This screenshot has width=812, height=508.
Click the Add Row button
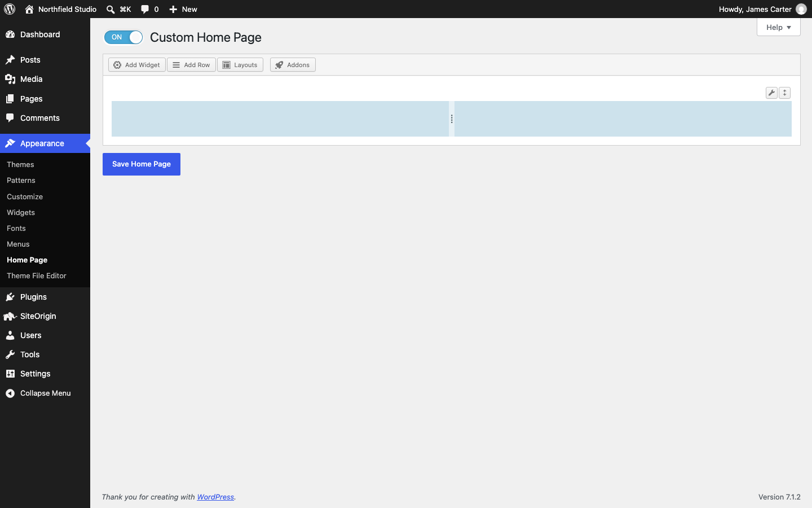(191, 65)
